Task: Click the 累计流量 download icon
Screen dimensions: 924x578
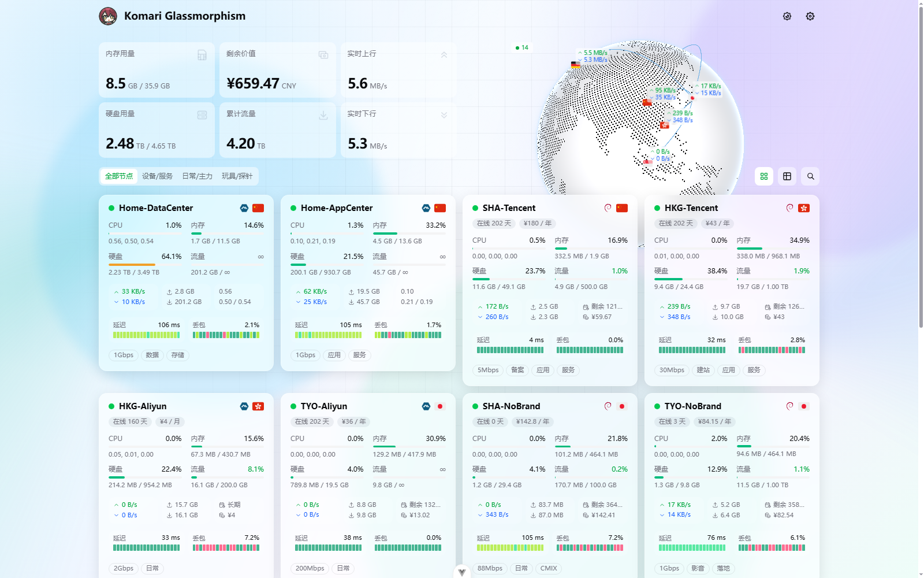Action: 323,115
